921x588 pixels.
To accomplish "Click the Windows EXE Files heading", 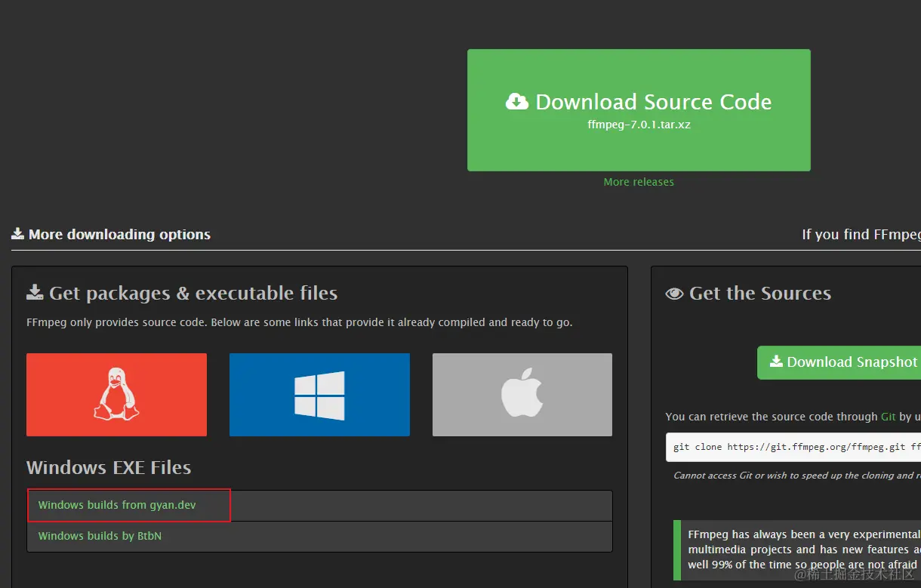I will click(109, 468).
